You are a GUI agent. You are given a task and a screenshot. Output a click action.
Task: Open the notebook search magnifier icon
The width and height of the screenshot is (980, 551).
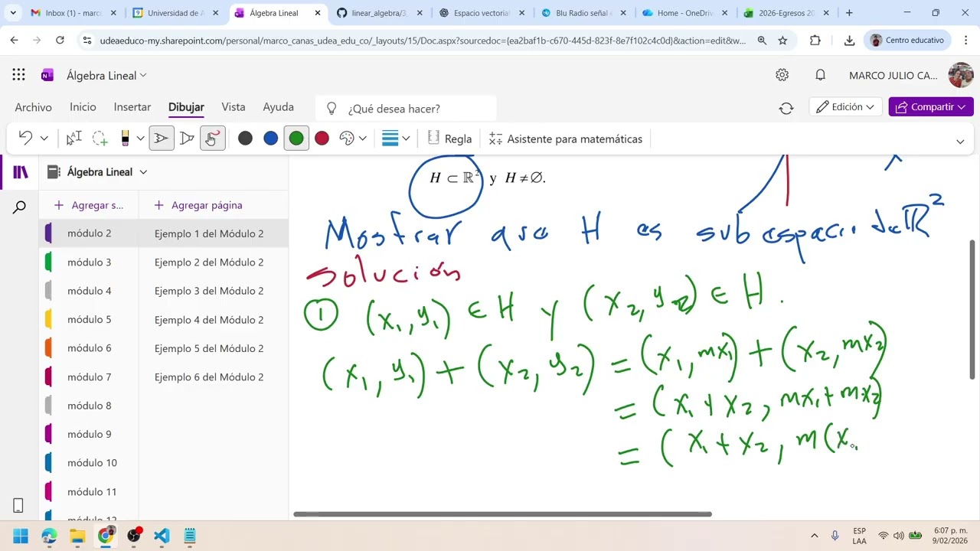(20, 207)
